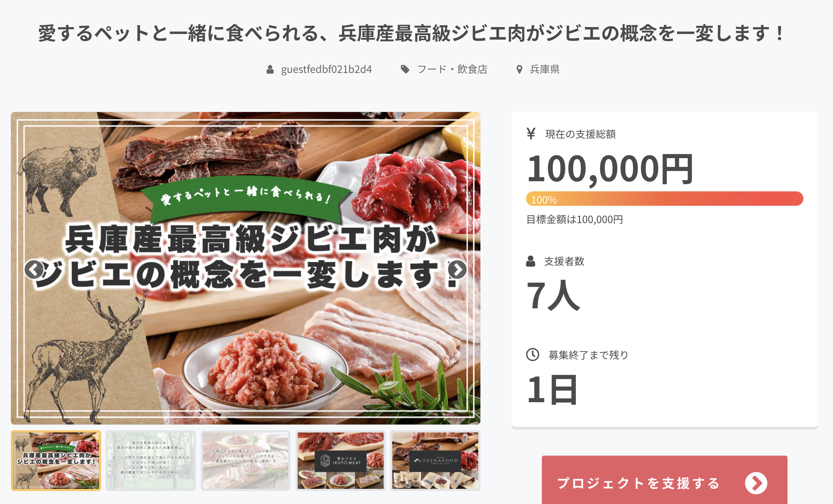Click the location pin icon beside 兵庫県

pos(519,69)
